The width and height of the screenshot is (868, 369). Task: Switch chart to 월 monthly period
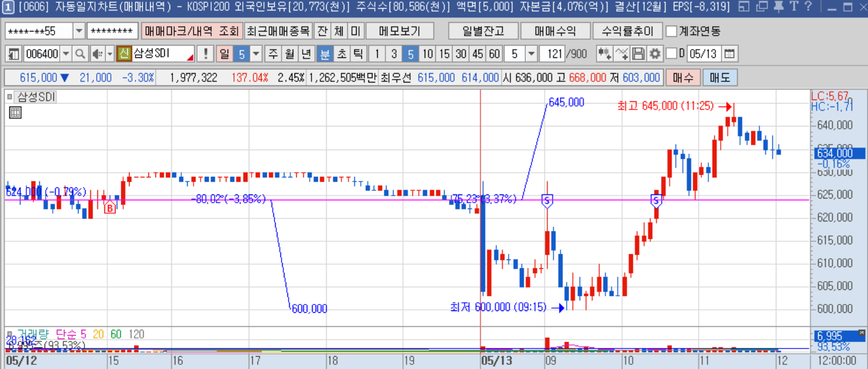(289, 54)
